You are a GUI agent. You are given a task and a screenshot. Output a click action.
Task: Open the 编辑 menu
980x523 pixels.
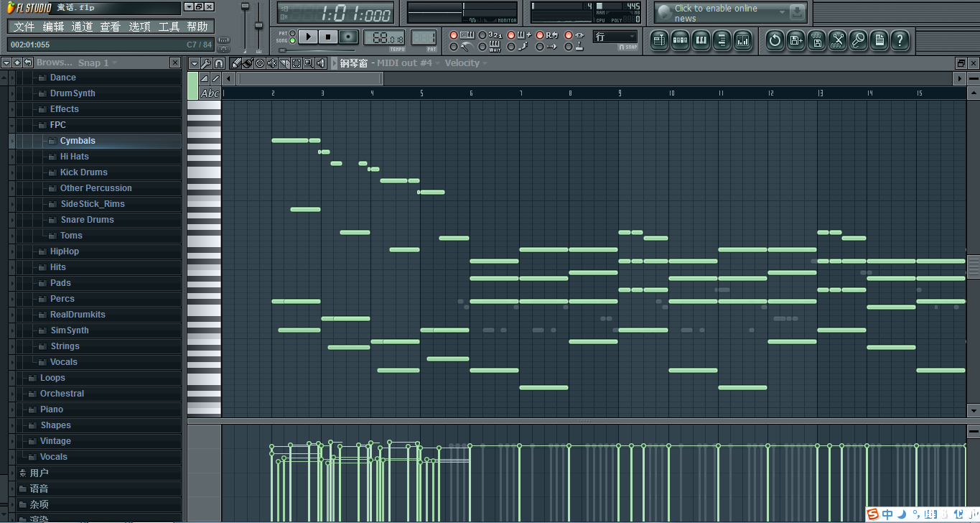coord(53,27)
